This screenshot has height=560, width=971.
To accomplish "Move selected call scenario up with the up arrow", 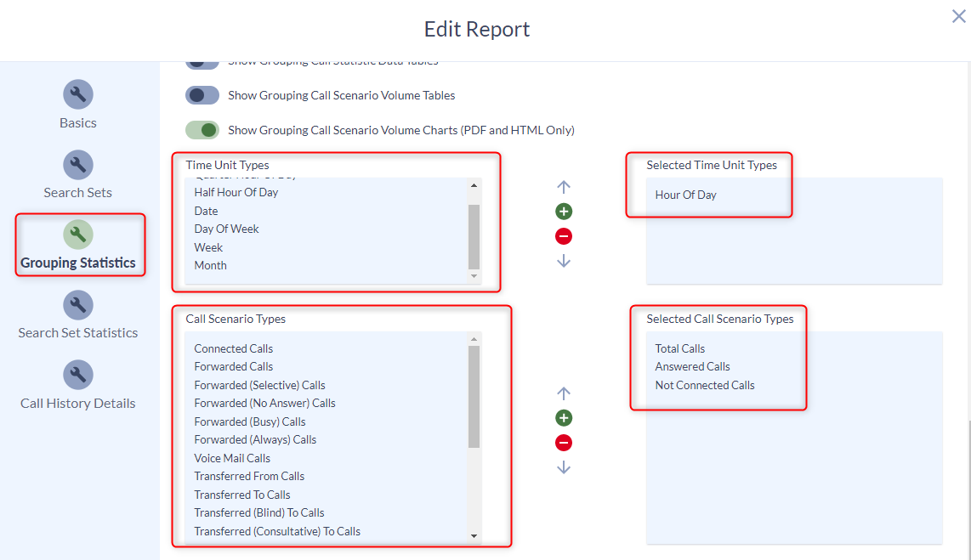I will click(564, 393).
